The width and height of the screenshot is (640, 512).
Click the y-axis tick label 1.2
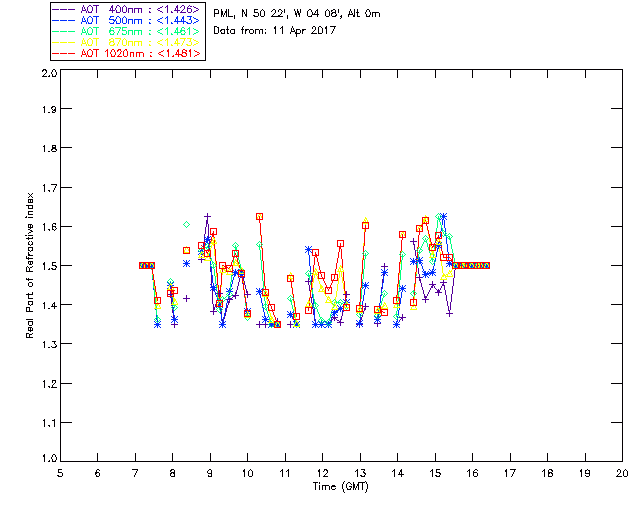49,384
